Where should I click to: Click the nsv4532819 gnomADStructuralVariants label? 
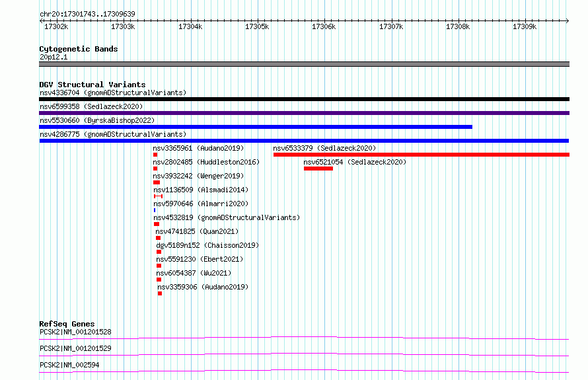tap(227, 217)
